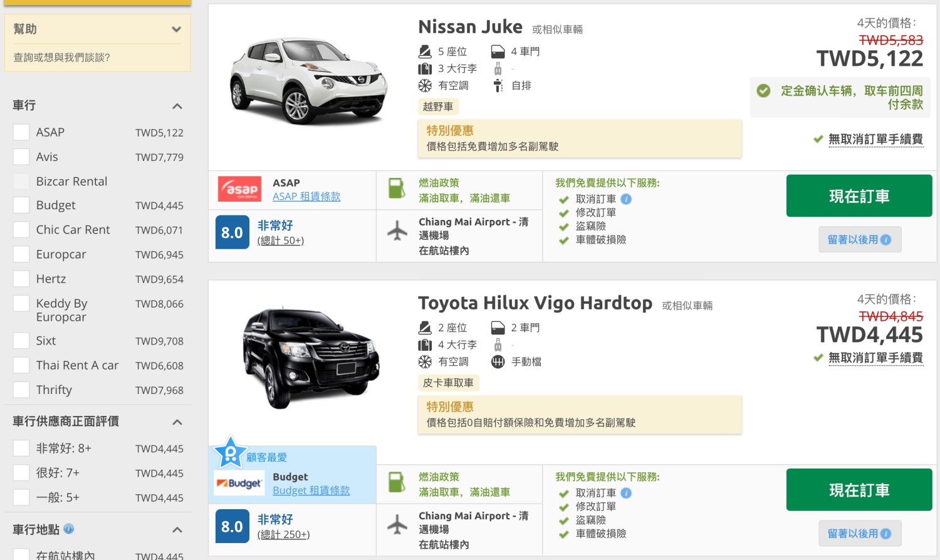The height and width of the screenshot is (560, 940).
Task: Click info icon on Toyota's 留著以後用 button
Action: point(885,534)
